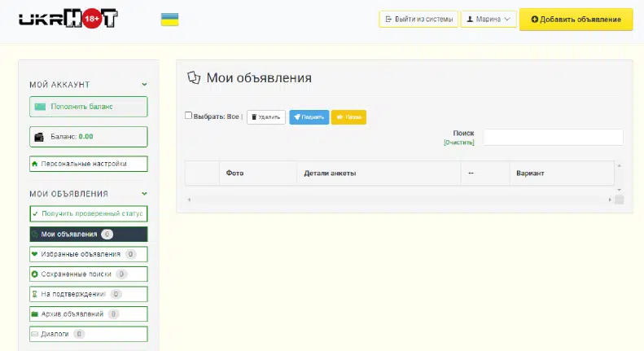644x351 pixels.
Task: Click the checkmark icon in Получить проверенный статус
Action: 35,213
